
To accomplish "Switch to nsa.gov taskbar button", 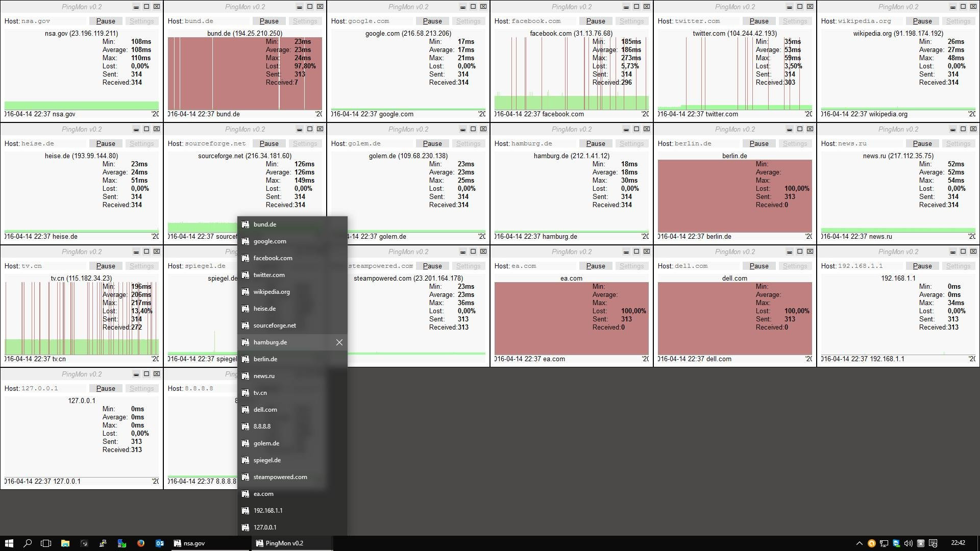I will click(x=210, y=543).
